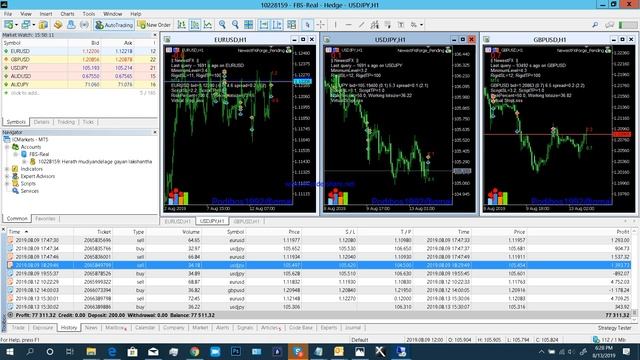Select the Fibonacci retracement tool

[x=387, y=25]
